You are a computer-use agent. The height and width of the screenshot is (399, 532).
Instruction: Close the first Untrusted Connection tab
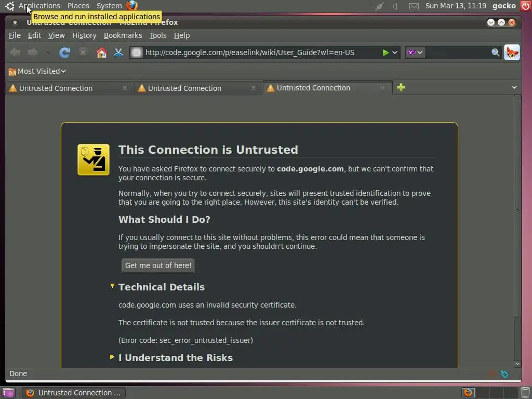click(x=125, y=88)
